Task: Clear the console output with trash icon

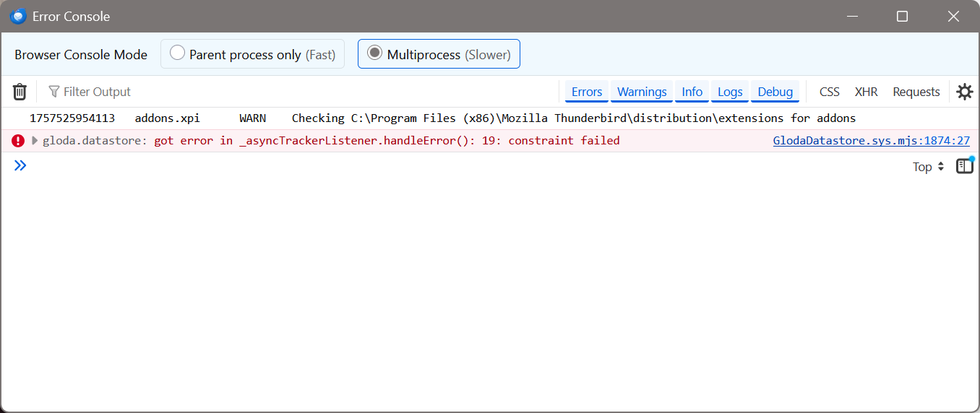Action: tap(20, 92)
